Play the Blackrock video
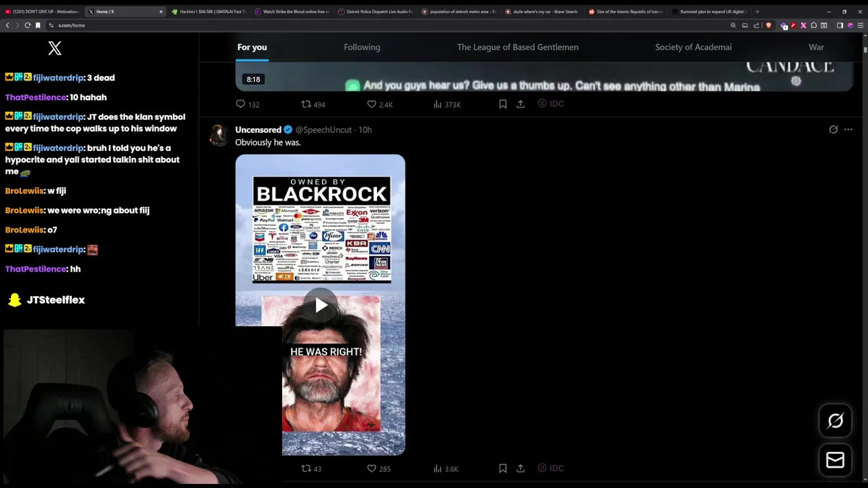Screen dimensions: 868x488 [321, 305]
